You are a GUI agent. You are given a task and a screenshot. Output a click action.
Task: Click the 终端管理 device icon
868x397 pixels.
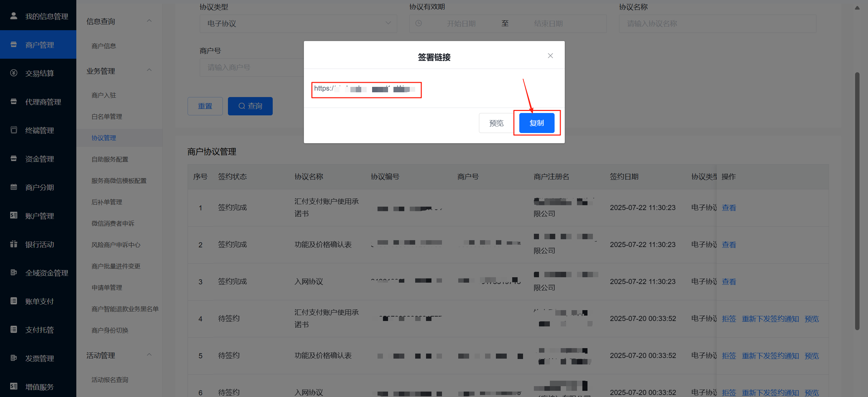14,130
